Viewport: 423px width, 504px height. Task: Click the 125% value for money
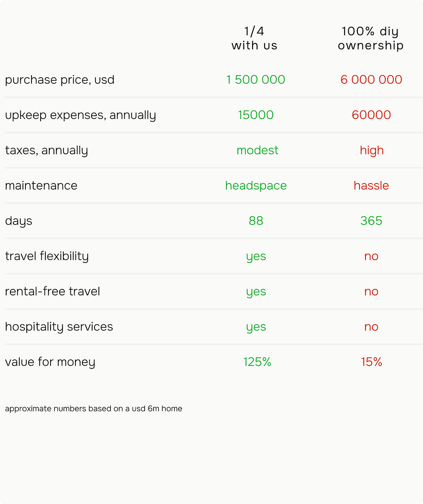(257, 362)
